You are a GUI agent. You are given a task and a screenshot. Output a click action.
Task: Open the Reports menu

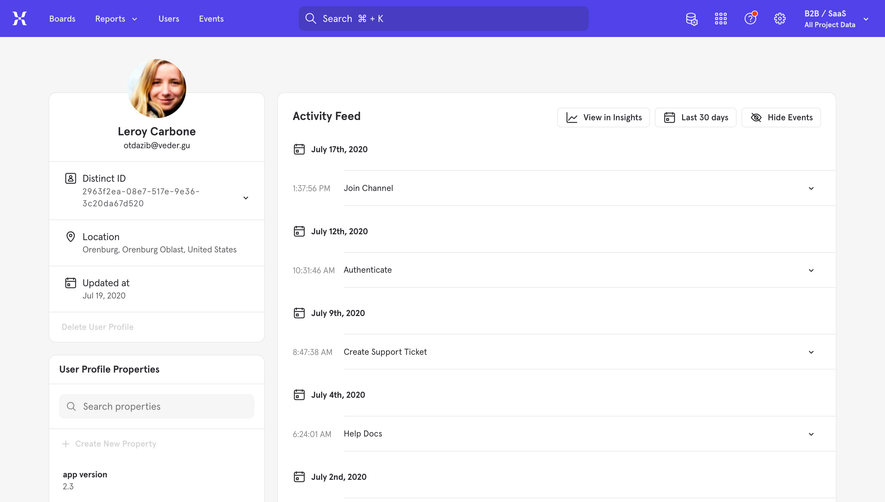point(116,19)
